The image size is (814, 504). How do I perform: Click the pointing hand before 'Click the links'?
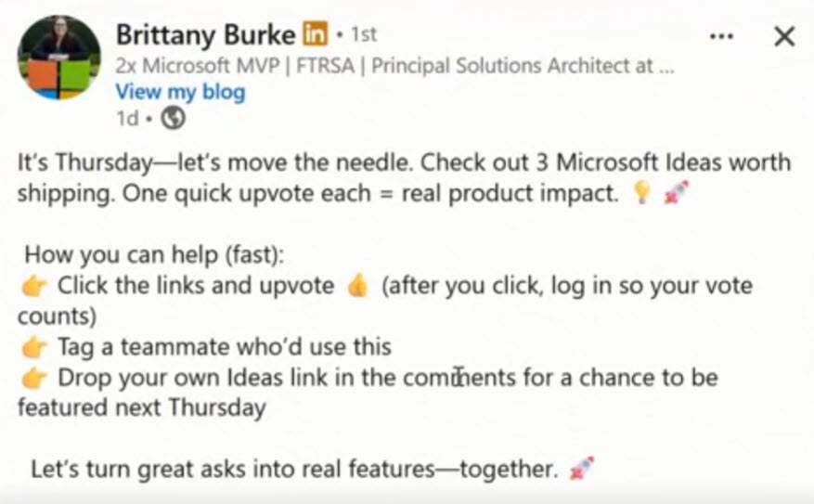[x=34, y=286]
